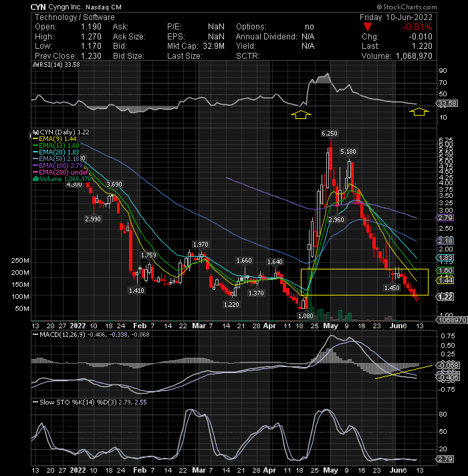Click the small chart icon before RSI(14)
Viewport: 468px width, 476px height.
[35, 65]
